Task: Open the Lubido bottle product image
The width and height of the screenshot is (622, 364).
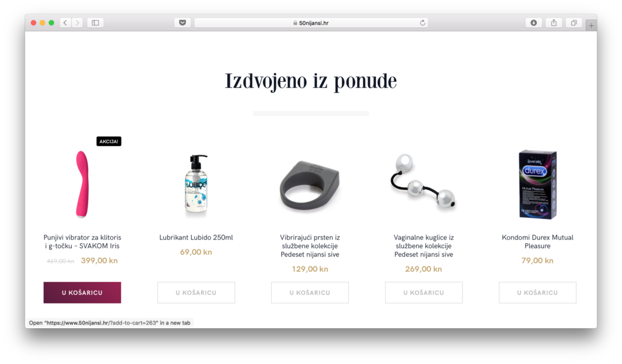Action: point(196,184)
